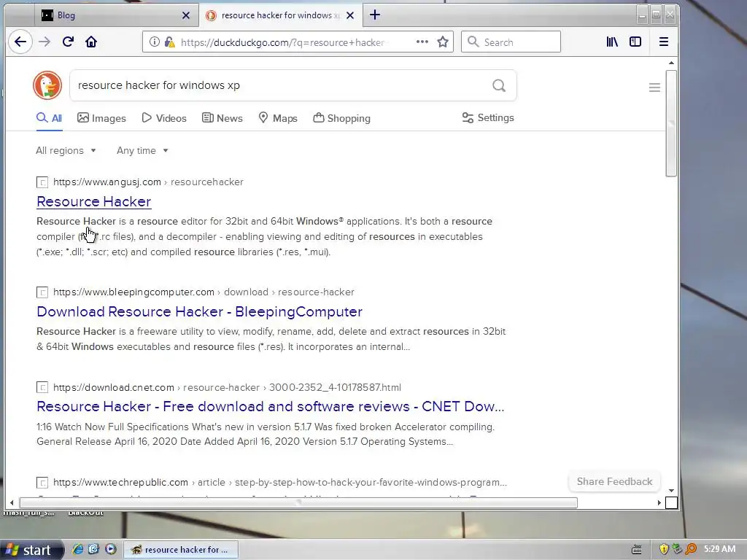Switch to Images results
The image size is (747, 560).
101,118
